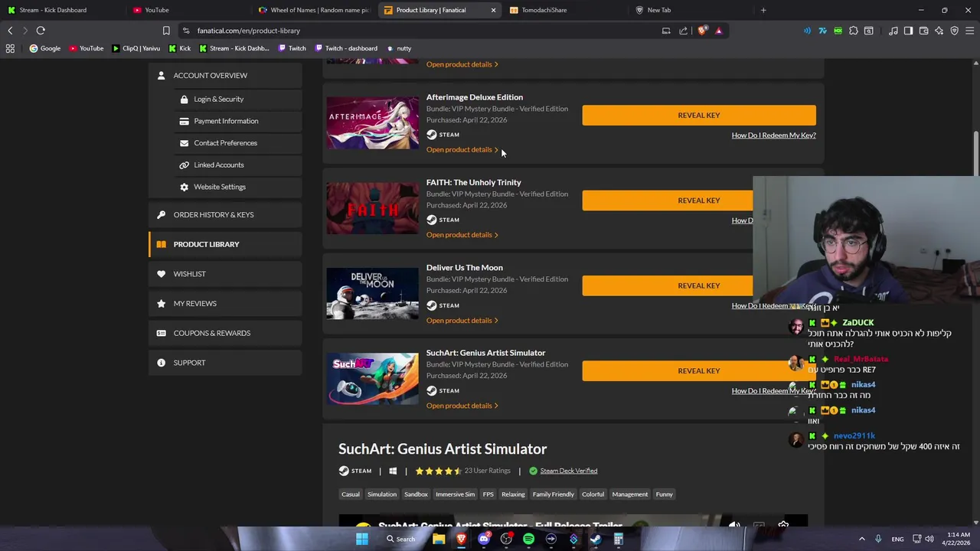Screen dimensions: 980x551
Task: Go to Order History & Keys
Action: tap(225, 214)
